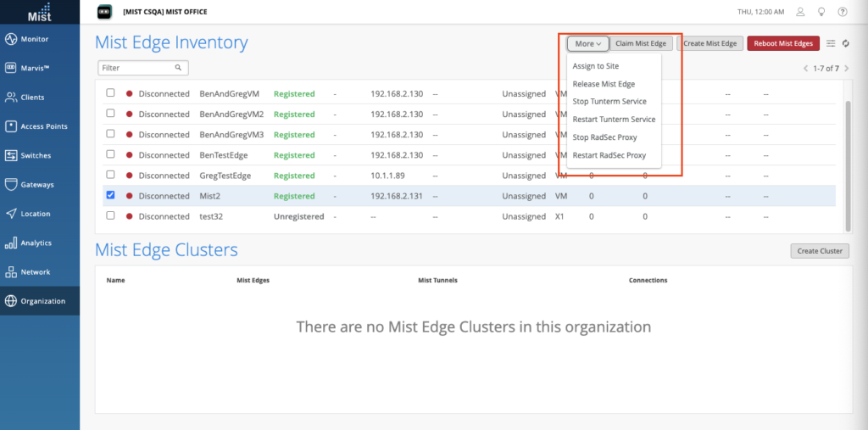Collapse the More dropdown button

click(x=588, y=43)
